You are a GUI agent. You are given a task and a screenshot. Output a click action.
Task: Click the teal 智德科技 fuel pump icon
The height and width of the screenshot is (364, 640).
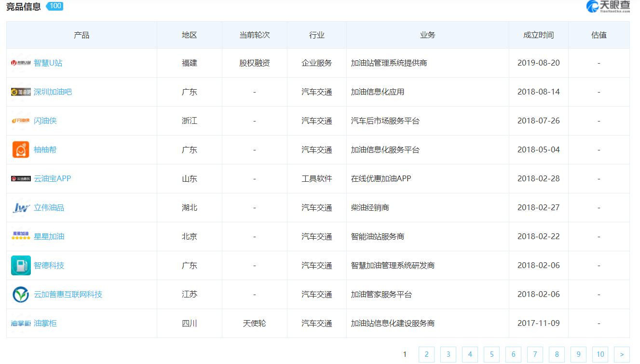[x=21, y=266]
